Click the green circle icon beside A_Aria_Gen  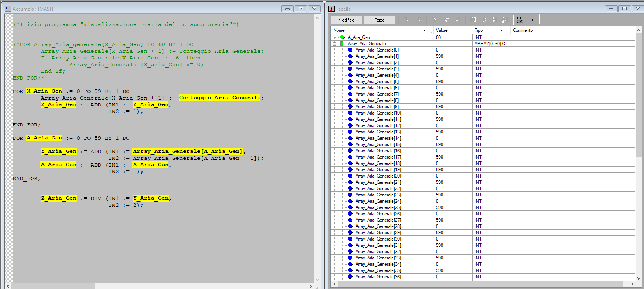tap(342, 37)
